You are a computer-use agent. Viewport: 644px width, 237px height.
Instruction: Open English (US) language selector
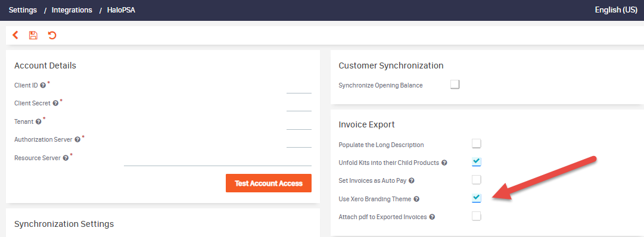click(616, 10)
